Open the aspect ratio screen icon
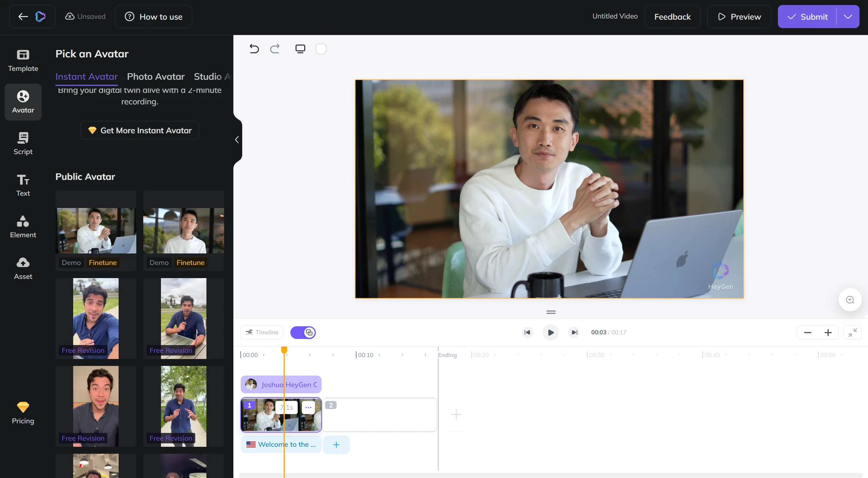The image size is (868, 478). pos(300,49)
